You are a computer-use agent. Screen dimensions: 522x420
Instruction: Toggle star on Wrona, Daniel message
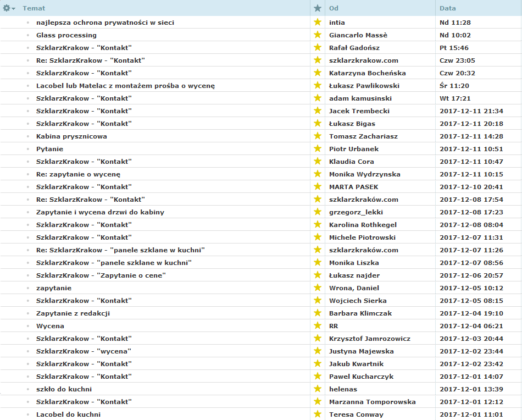point(318,288)
